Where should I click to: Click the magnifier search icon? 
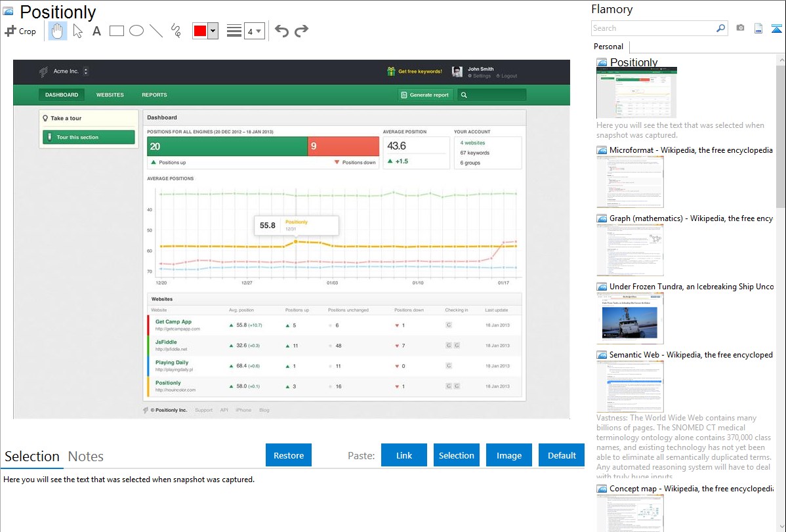(721, 28)
